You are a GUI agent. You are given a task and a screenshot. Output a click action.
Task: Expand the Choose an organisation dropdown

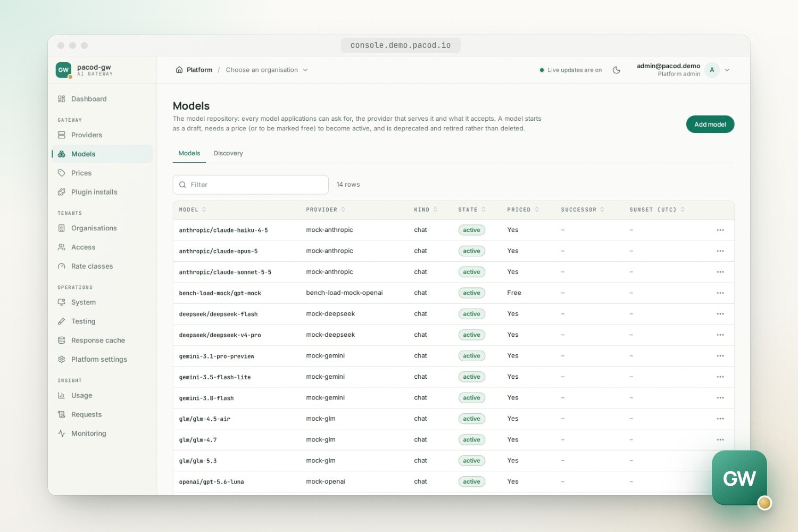tap(267, 70)
